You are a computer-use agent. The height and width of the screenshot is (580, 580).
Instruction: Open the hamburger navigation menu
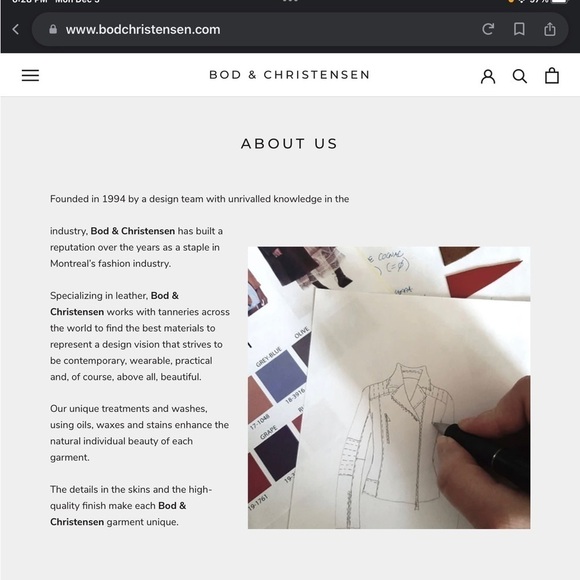30,75
